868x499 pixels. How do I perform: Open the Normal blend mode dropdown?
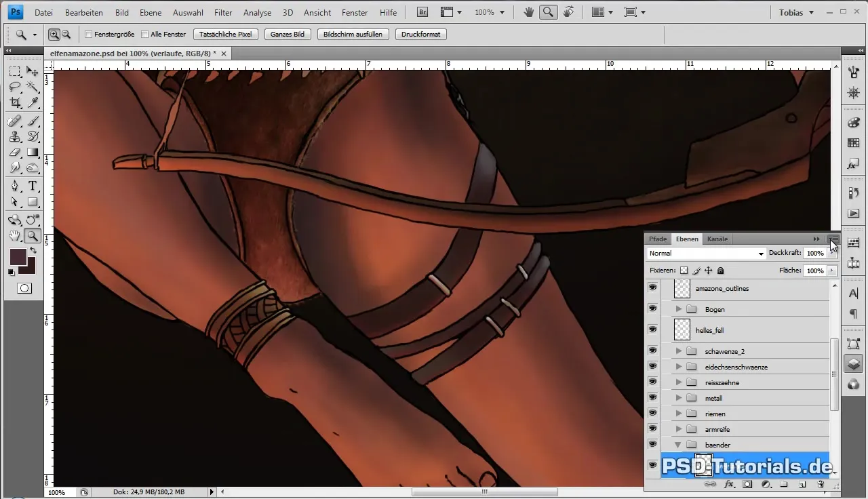tap(706, 254)
